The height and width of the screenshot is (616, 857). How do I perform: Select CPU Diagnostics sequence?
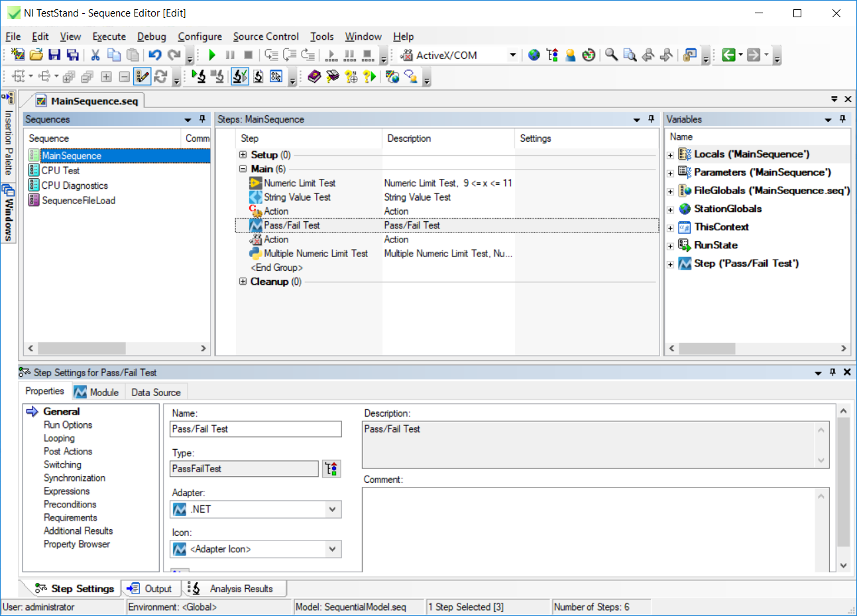[x=74, y=185]
